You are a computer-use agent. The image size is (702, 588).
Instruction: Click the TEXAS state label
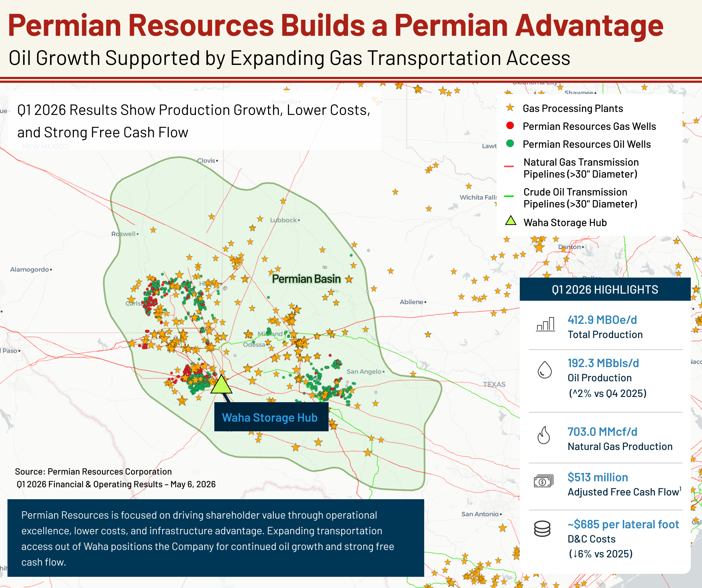[494, 384]
